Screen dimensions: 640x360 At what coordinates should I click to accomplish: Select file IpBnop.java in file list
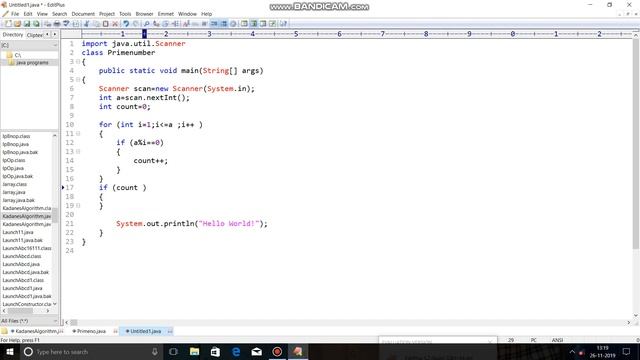pos(16,144)
